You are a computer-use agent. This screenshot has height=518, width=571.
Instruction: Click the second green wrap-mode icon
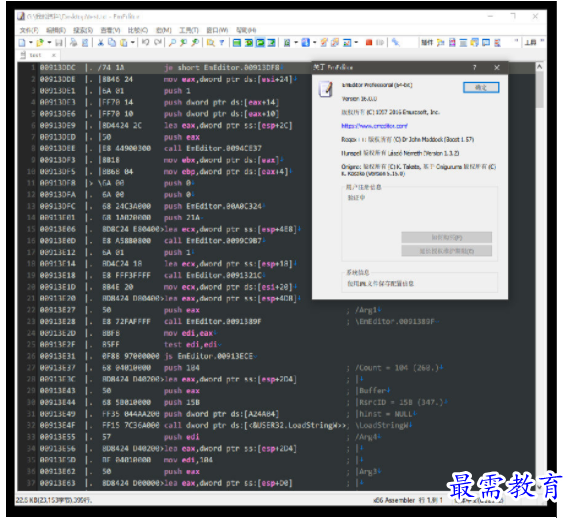(248, 43)
